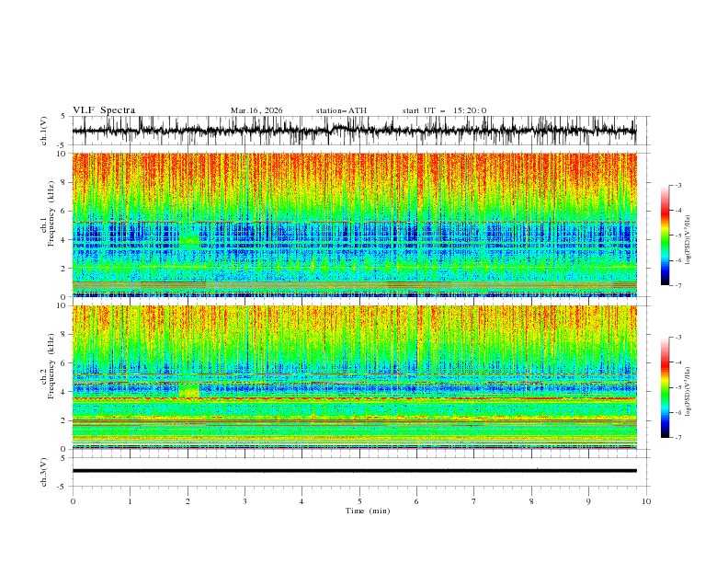This screenshot has height=563, width=728.
Task: Click the "10" tick on the time axis
Action: [x=646, y=501]
